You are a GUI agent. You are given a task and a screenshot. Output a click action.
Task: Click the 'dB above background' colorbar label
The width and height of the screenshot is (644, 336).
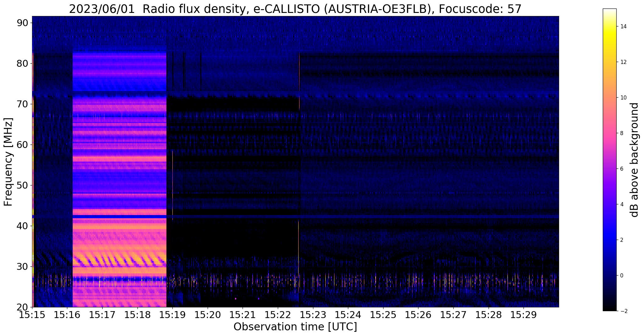[x=635, y=160]
